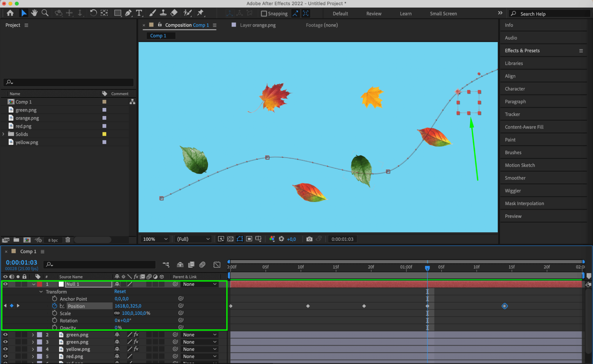Click the red label swatch of Null 1
This screenshot has width=593, height=364.
pos(39,284)
